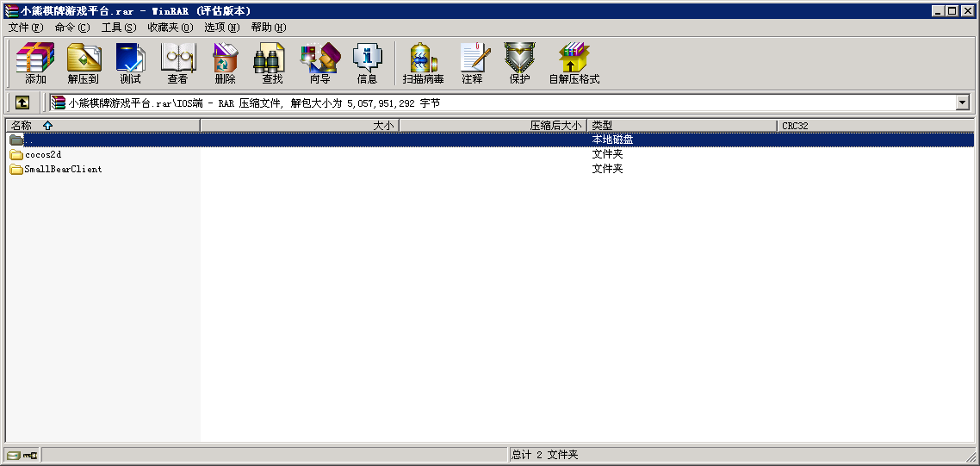Go up one folder level button
The height and width of the screenshot is (466, 980).
(x=22, y=103)
